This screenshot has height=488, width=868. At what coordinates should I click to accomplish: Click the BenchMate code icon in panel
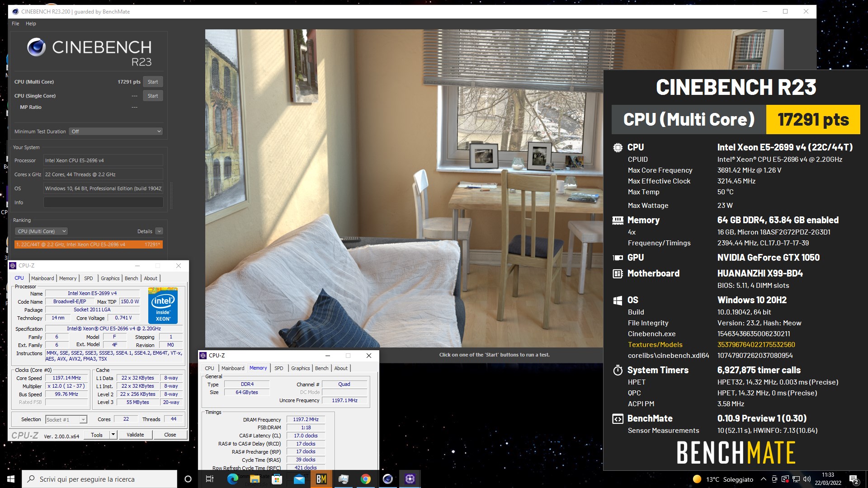pos(618,419)
